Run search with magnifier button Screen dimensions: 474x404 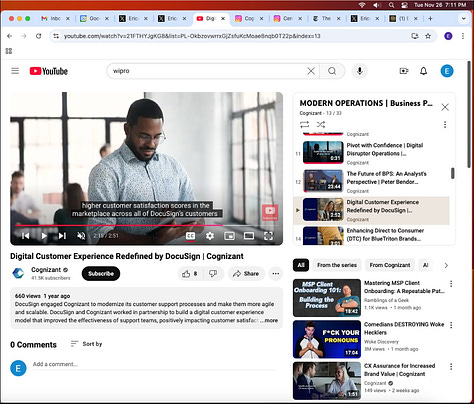(x=332, y=71)
